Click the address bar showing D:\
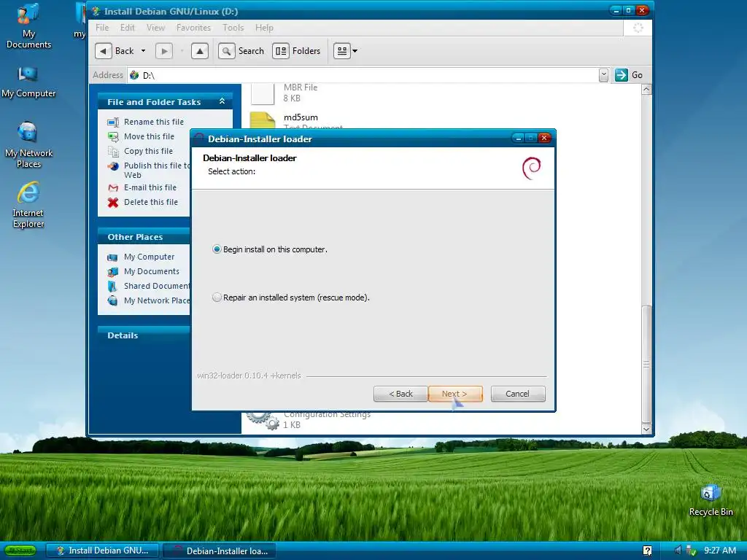The height and width of the screenshot is (560, 747). tap(363, 75)
